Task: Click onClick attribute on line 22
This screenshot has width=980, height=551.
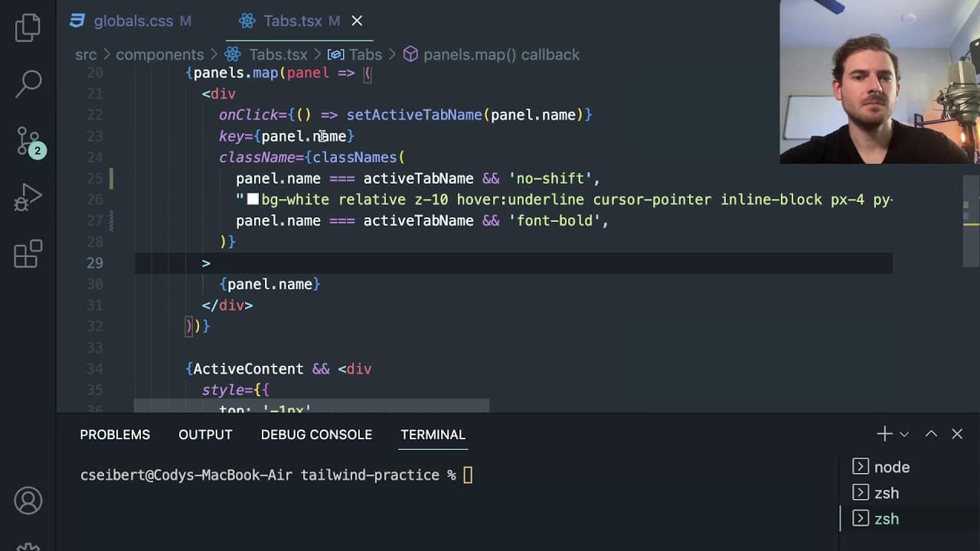Action: (249, 115)
